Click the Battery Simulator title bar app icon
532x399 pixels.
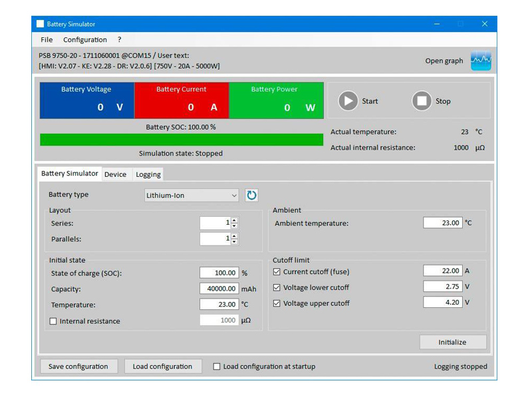(40, 24)
